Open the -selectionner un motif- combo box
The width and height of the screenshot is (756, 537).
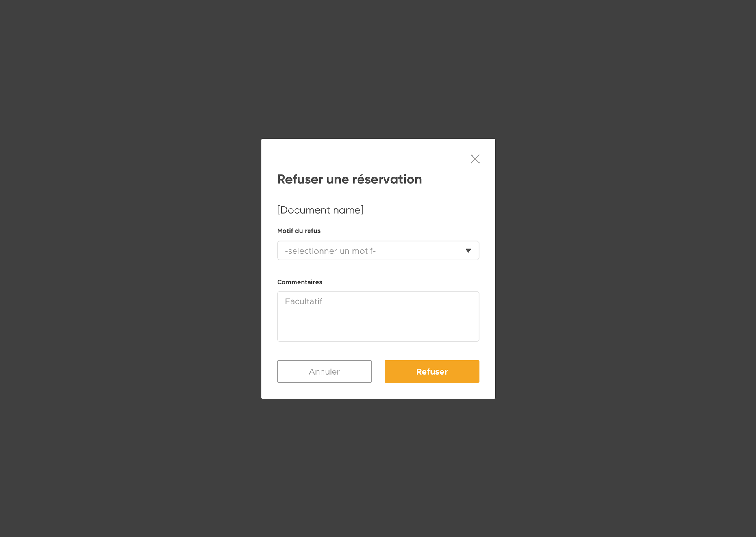point(378,251)
